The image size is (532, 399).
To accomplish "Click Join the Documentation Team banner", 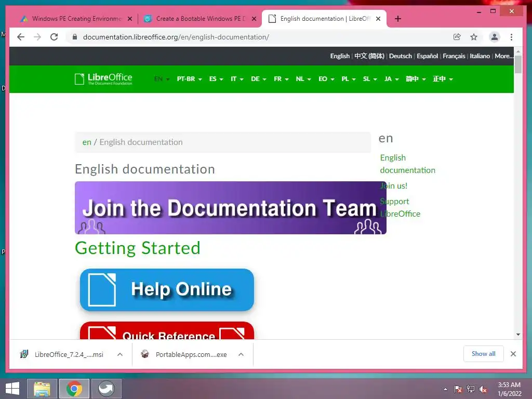I will click(230, 208).
